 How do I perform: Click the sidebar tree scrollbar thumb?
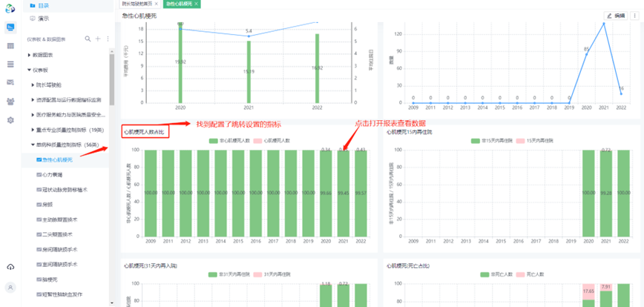pos(112,80)
